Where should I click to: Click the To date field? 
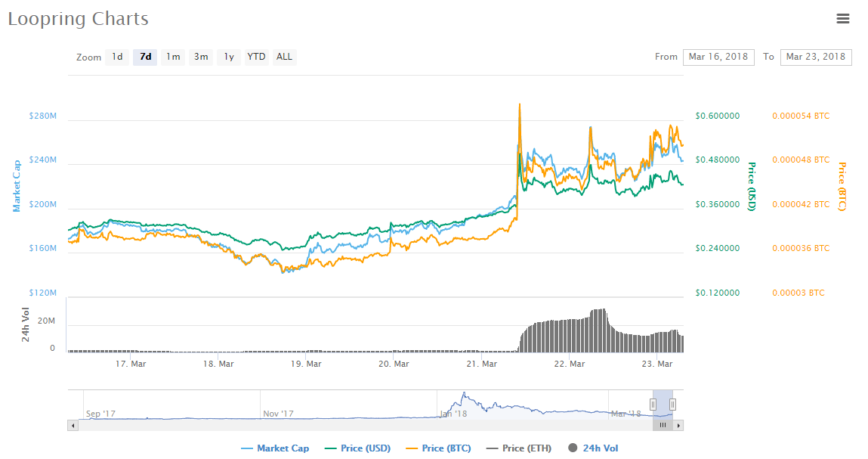815,57
